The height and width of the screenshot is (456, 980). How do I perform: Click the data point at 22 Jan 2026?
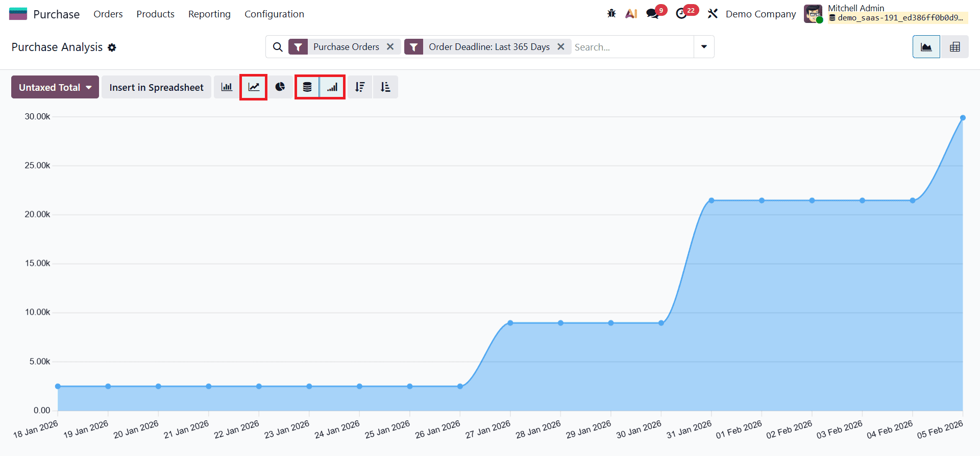[259, 386]
